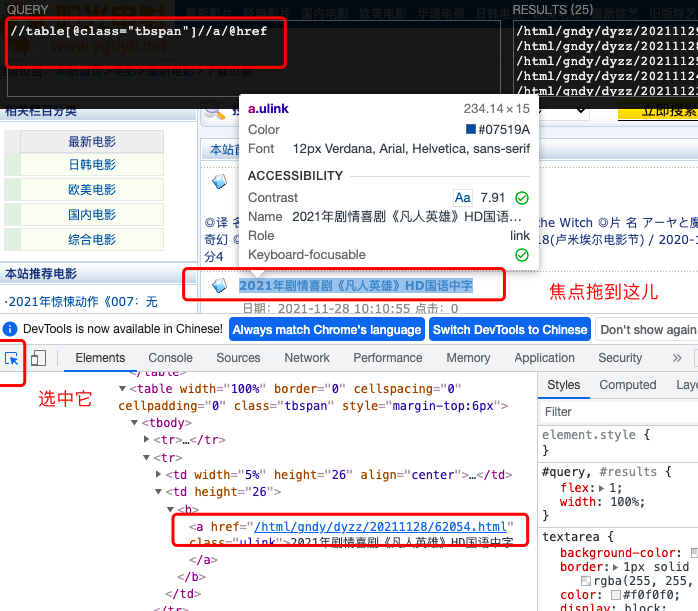This screenshot has height=611, width=698.
Task: Expand the flex property triangle
Action: click(602, 488)
